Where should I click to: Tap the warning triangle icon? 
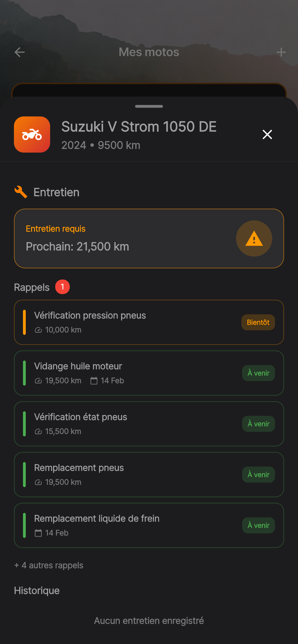click(254, 239)
